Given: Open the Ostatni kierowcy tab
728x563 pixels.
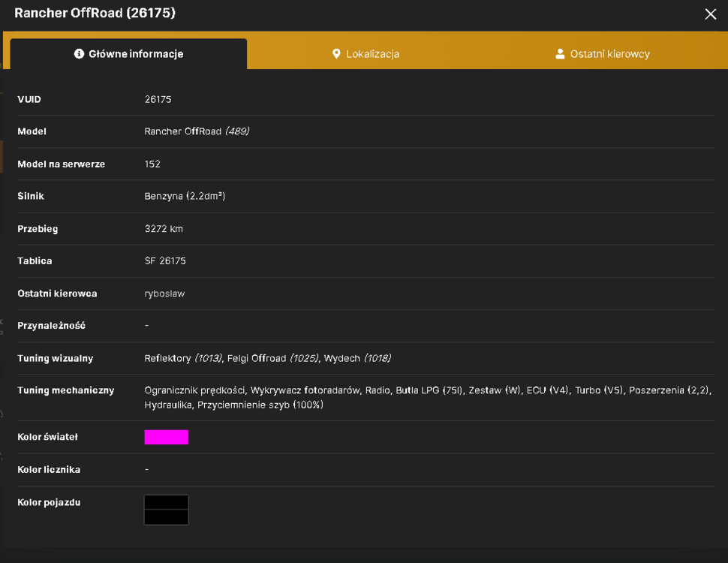Looking at the screenshot, I should pos(603,54).
